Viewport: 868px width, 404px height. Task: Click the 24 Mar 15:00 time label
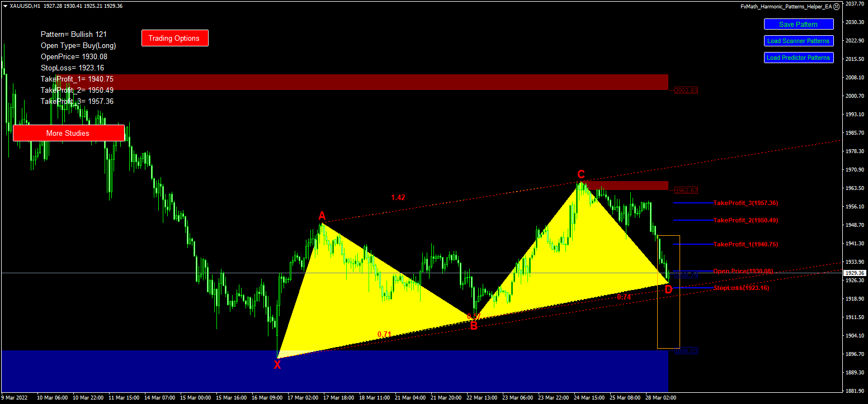click(x=589, y=398)
